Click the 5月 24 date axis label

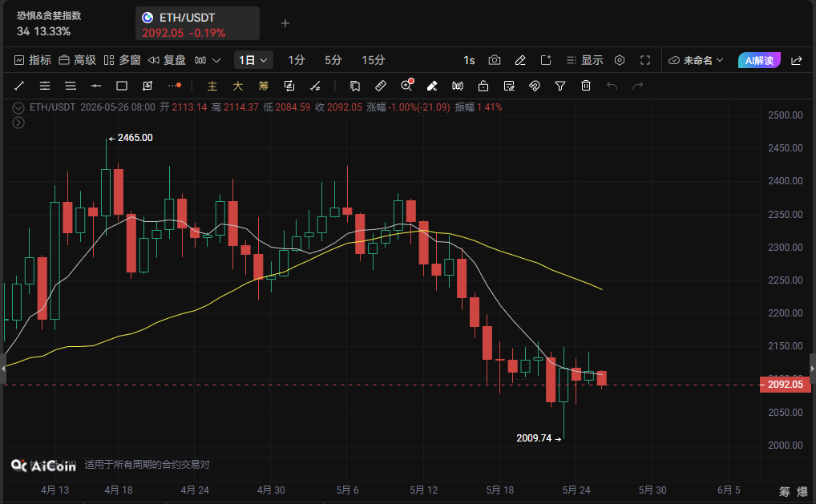click(x=576, y=490)
